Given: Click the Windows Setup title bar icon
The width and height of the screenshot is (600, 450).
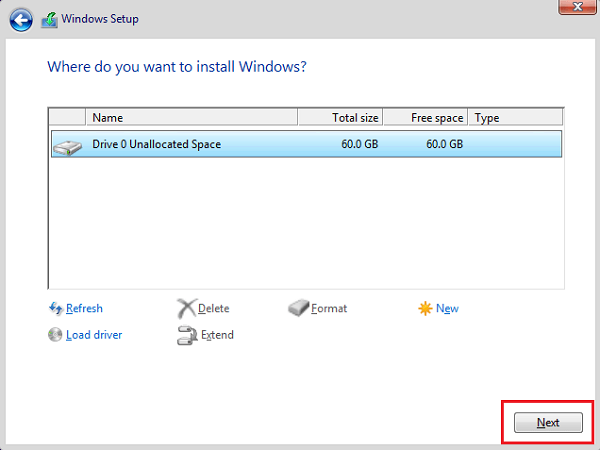Looking at the screenshot, I should [x=47, y=19].
